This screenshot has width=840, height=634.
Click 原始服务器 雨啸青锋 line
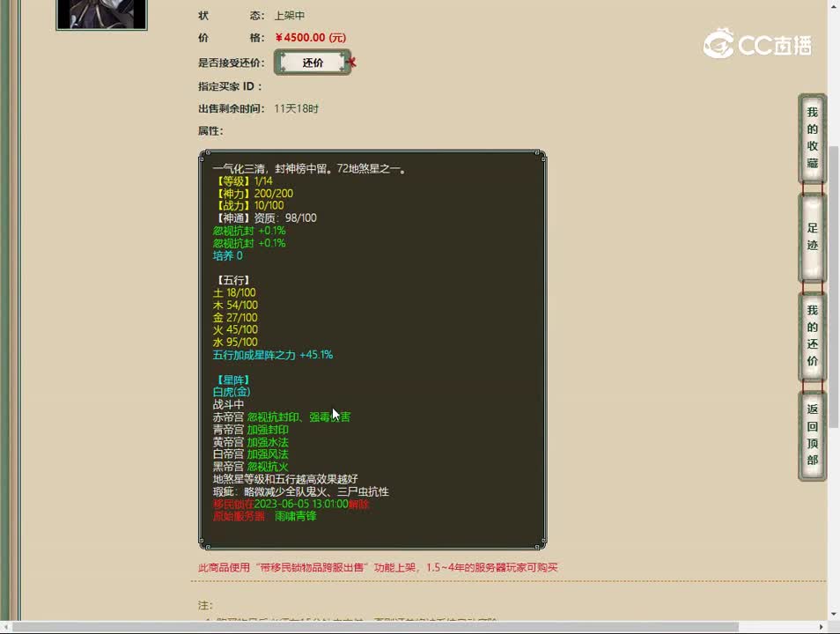[265, 516]
